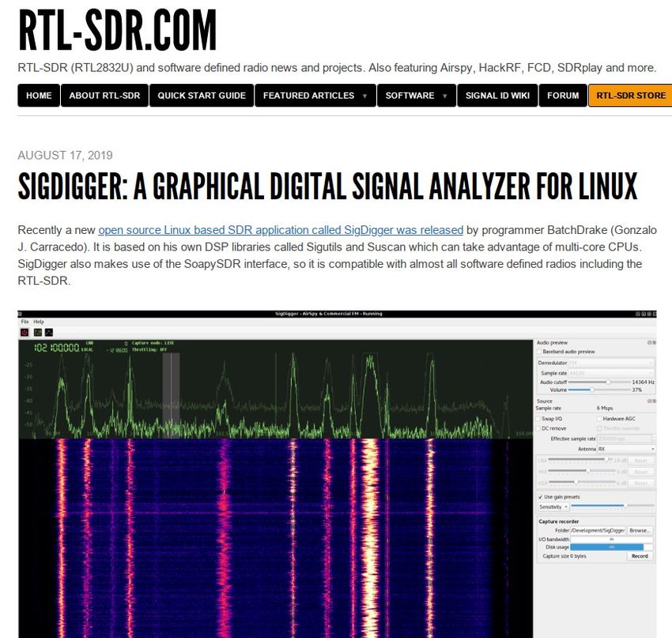Click the "37%" volume value
This screenshot has width=672, height=638.
click(x=637, y=390)
